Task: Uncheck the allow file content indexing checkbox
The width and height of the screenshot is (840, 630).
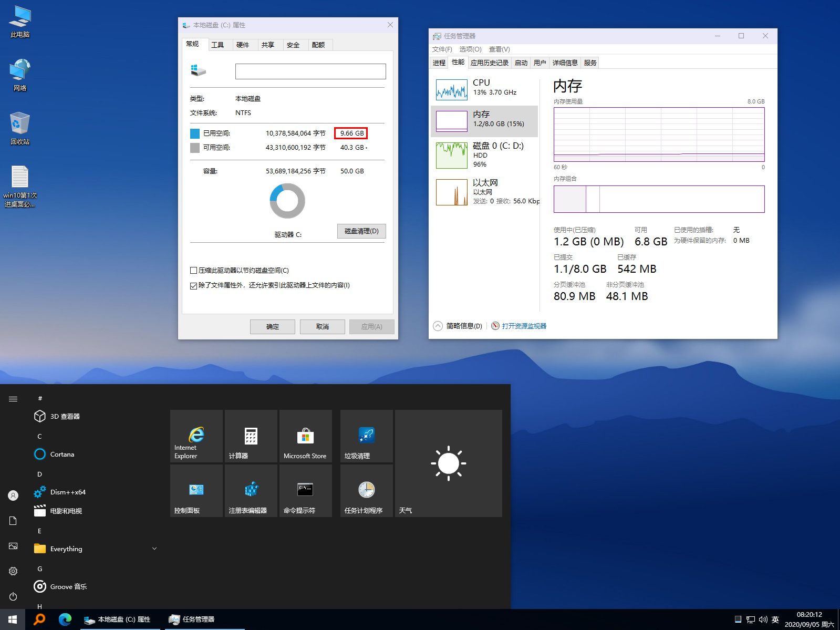Action: click(194, 285)
